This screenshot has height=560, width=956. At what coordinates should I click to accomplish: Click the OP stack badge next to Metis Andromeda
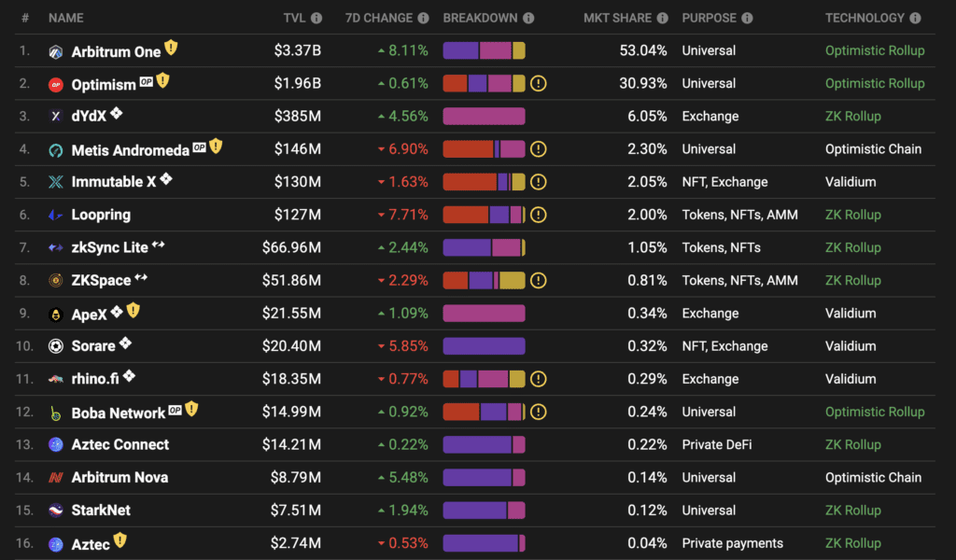[200, 147]
